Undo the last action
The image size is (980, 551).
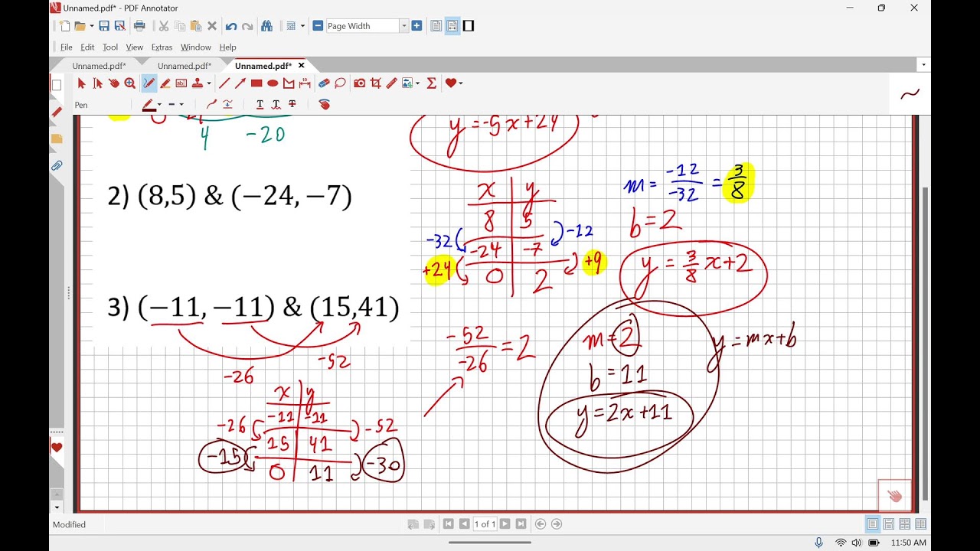point(230,26)
